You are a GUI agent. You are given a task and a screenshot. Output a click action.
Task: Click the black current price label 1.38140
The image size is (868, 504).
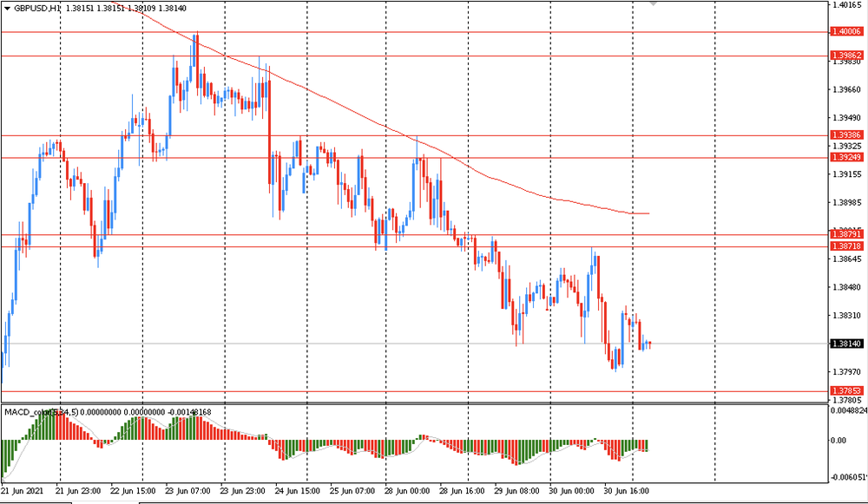(x=847, y=344)
